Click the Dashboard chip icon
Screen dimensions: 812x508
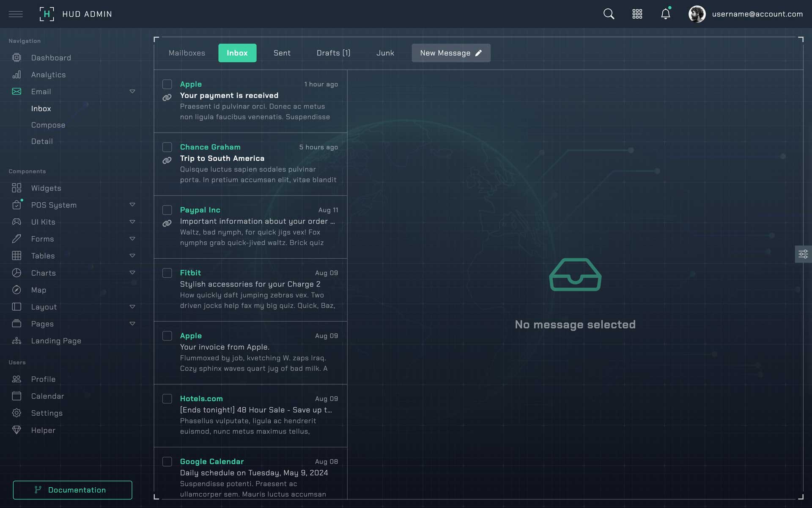tap(16, 58)
